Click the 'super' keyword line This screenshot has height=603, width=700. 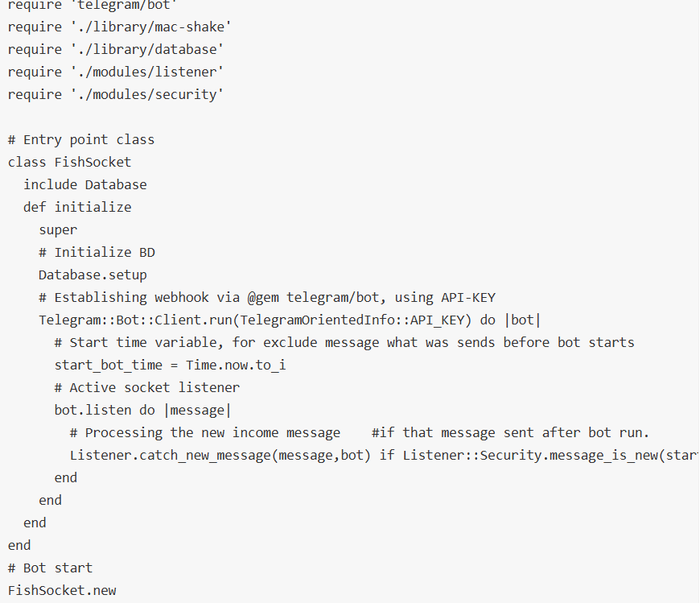click(58, 229)
